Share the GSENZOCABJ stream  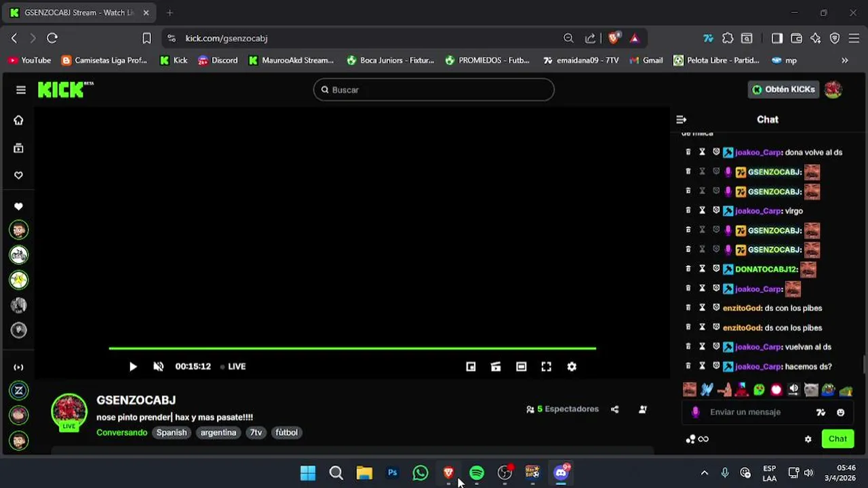[x=614, y=409]
